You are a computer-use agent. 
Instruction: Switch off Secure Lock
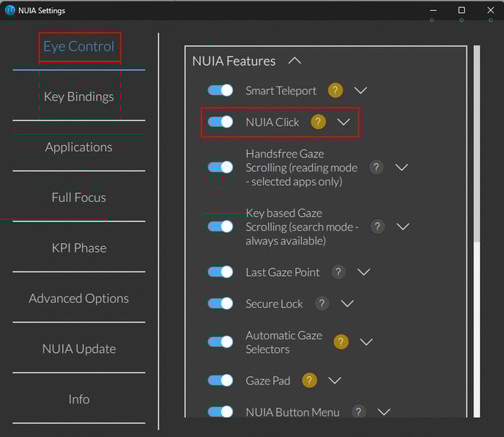coord(220,303)
